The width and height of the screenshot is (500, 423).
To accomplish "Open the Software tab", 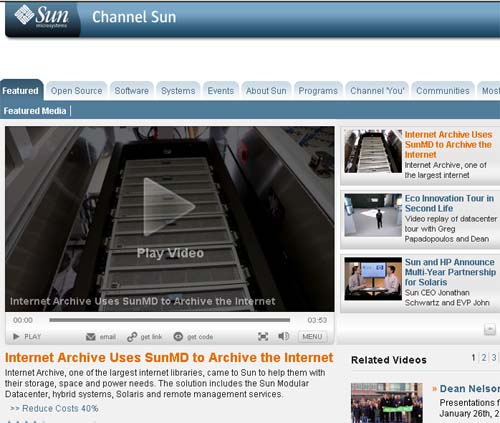I will click(132, 91).
